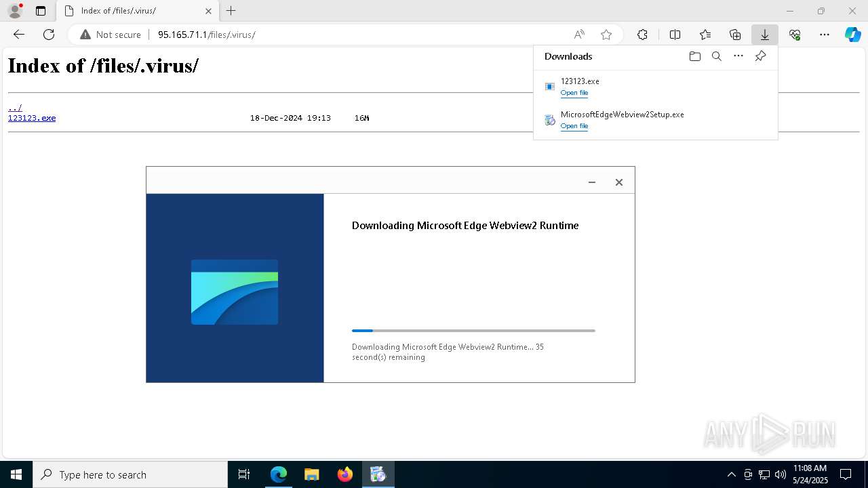Viewport: 868px width, 488px height.
Task: Search downloads with magnifier icon
Action: click(716, 56)
